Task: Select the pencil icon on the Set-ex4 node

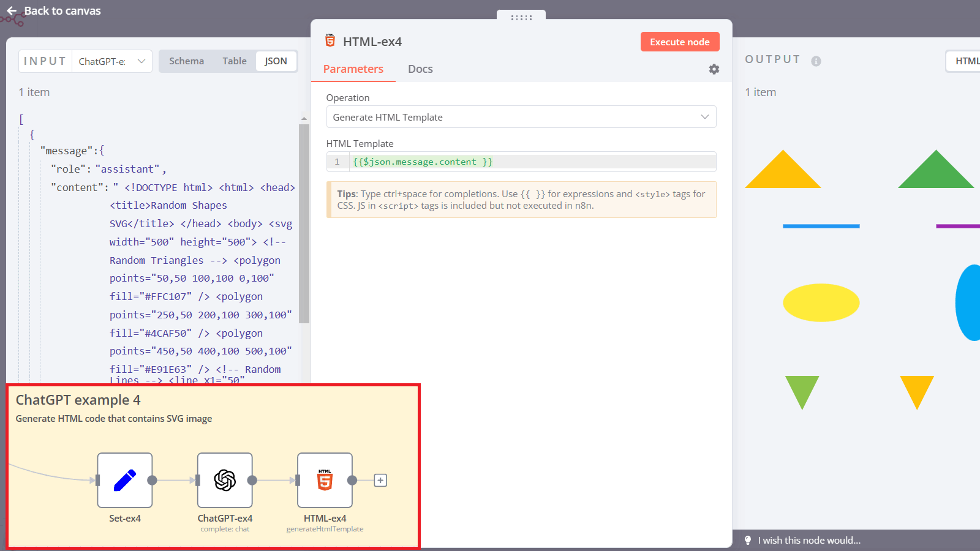Action: coord(125,480)
